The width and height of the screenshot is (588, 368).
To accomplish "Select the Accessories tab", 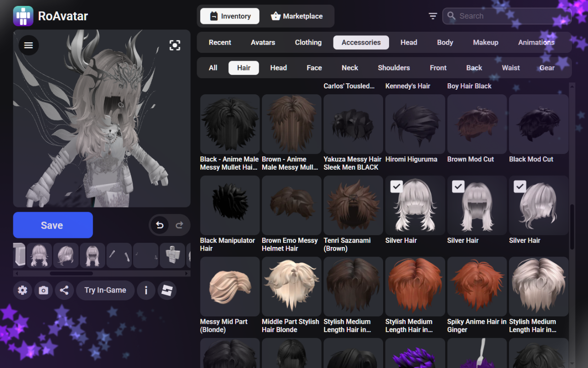I will (x=361, y=42).
